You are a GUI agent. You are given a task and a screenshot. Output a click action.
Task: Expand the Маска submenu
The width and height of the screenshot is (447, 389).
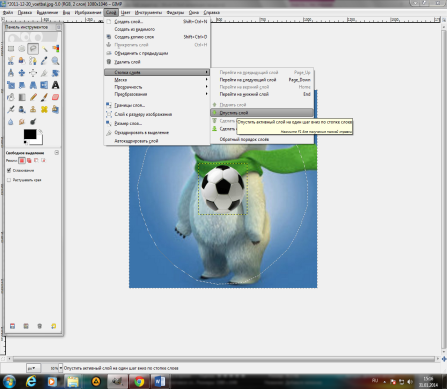pyautogui.click(x=157, y=80)
